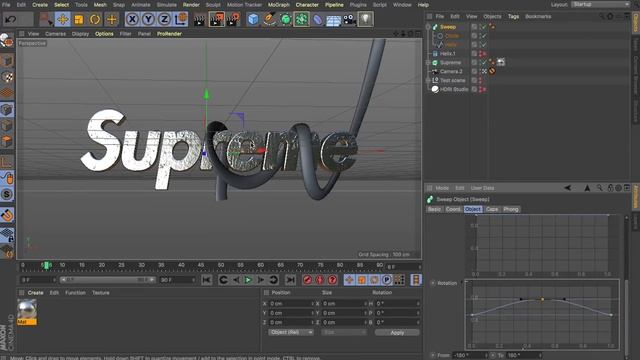640x360 pixels.
Task: Open Edit Render Settings icon
Action: [x=233, y=19]
